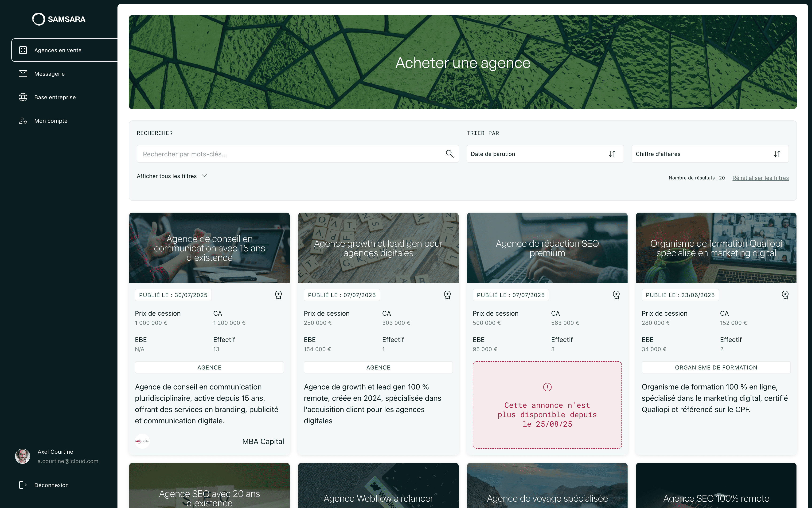This screenshot has width=812, height=508.
Task: Click the 303 000 € CA value
Action: pyautogui.click(x=396, y=322)
